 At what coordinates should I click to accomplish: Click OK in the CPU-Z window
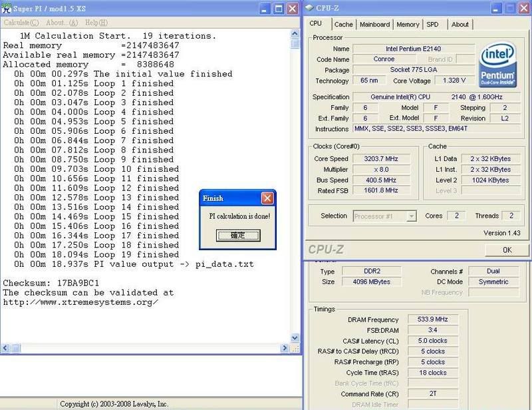click(507, 250)
